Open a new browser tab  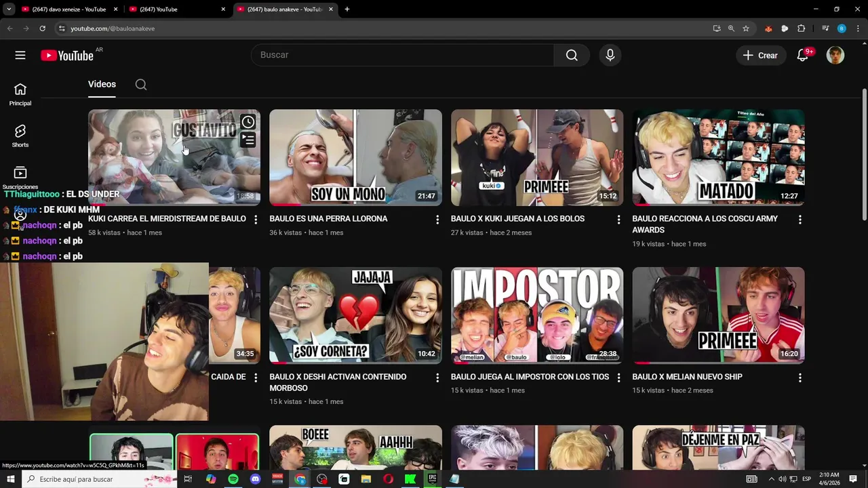(x=347, y=9)
